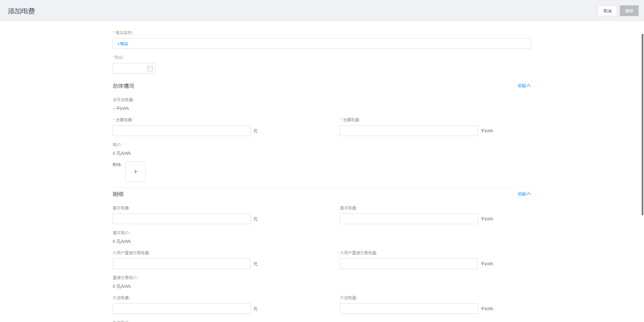
Task: Select the 大用户直接交易电费 input field
Action: coord(181,264)
